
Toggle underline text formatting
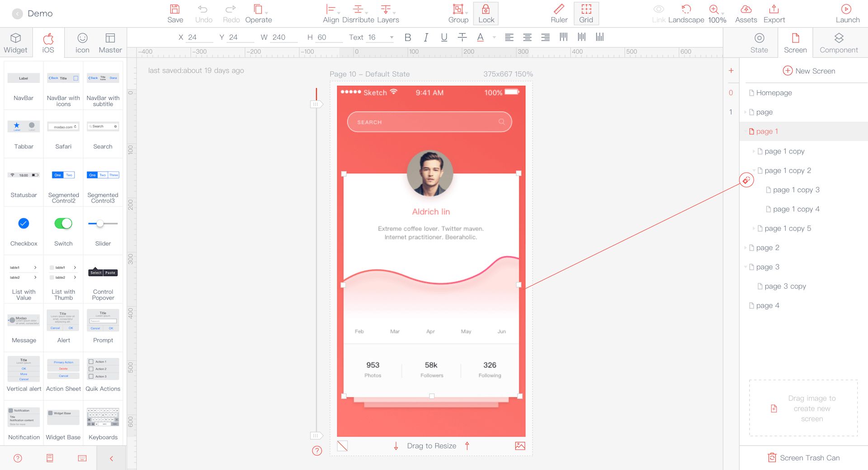click(443, 37)
